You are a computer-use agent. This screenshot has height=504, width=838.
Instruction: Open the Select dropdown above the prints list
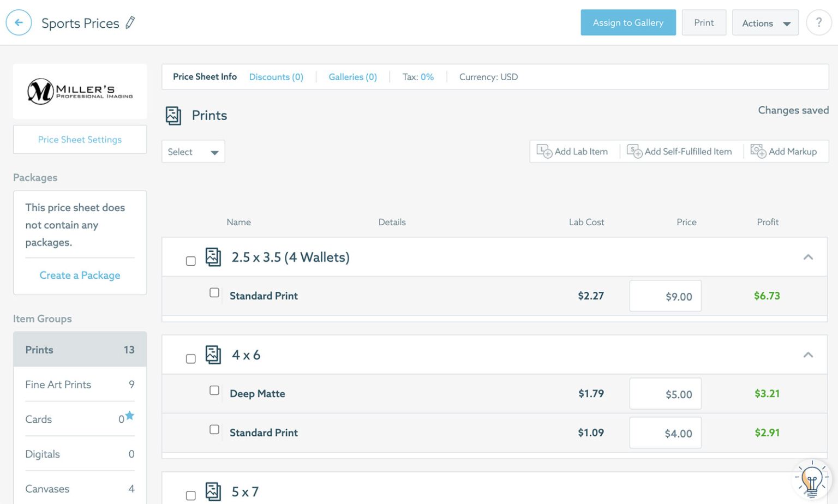193,151
